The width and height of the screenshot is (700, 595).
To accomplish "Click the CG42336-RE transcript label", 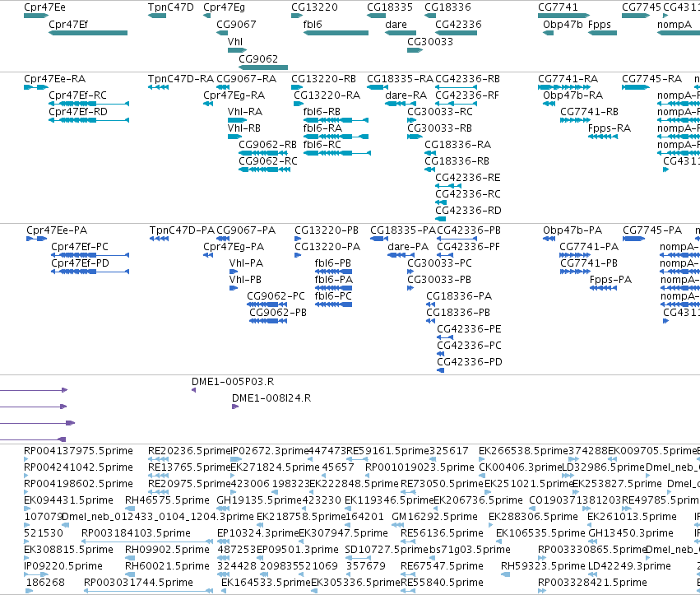I will [468, 178].
